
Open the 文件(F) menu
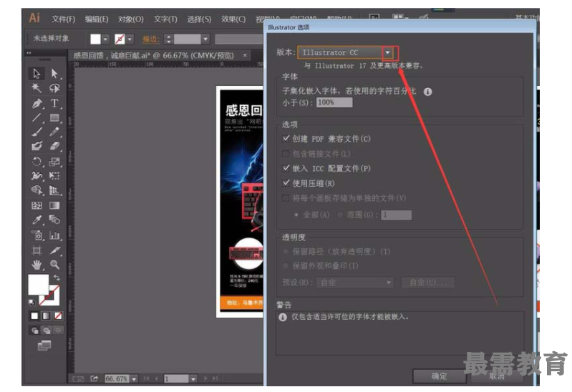(63, 19)
